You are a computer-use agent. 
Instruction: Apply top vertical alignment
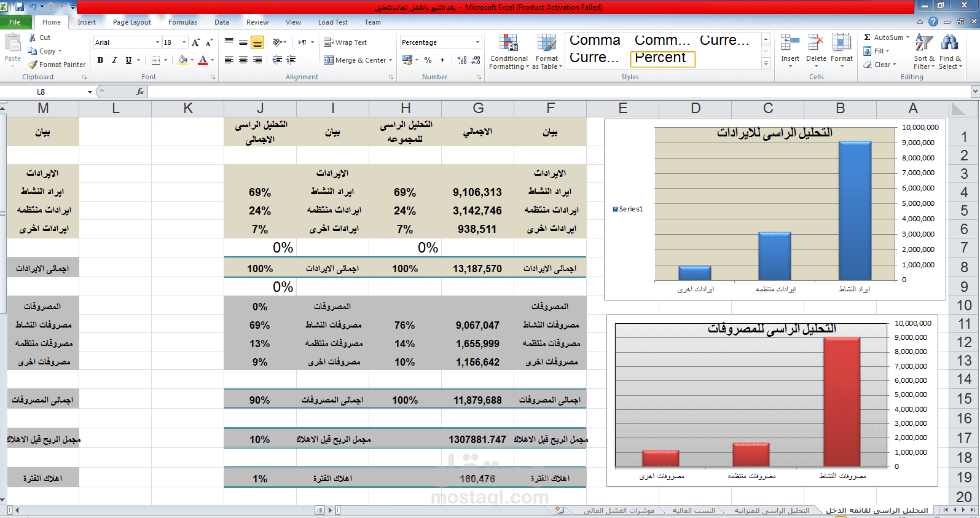click(x=229, y=42)
